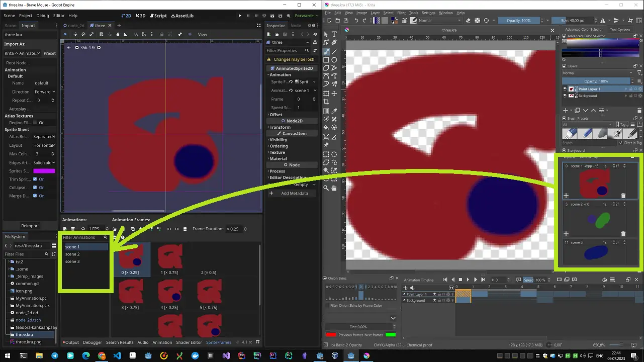Toggle Paint Layer 1 visibility eye
The height and width of the screenshot is (362, 644).
pyautogui.click(x=565, y=89)
